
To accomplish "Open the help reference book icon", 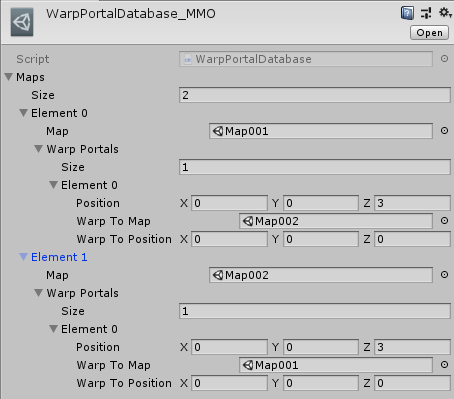I will pos(407,13).
